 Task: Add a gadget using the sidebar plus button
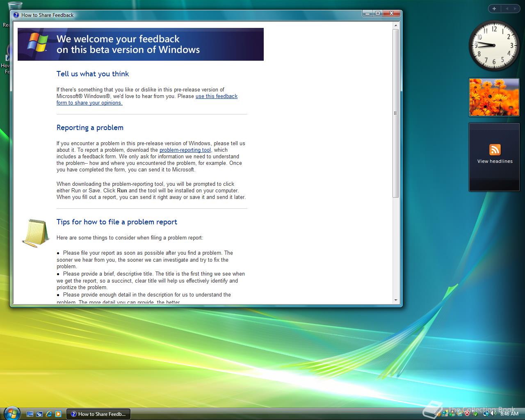(x=494, y=8)
